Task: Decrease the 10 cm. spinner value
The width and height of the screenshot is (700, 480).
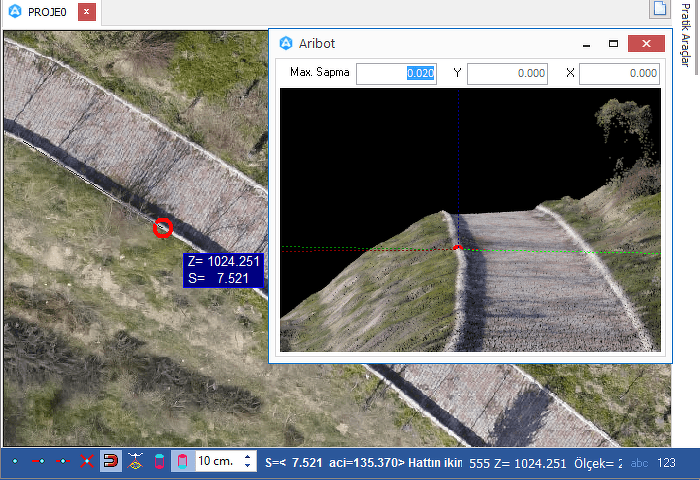Action: tap(246, 466)
